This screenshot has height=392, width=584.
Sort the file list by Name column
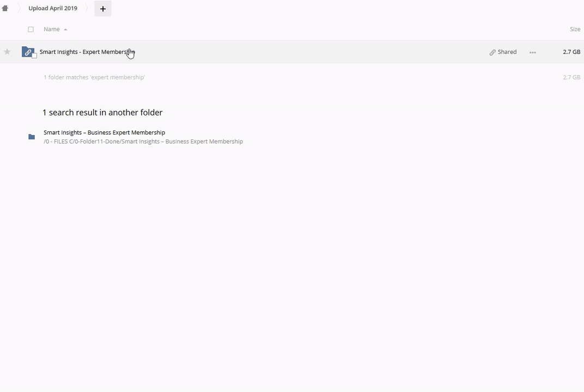click(51, 29)
